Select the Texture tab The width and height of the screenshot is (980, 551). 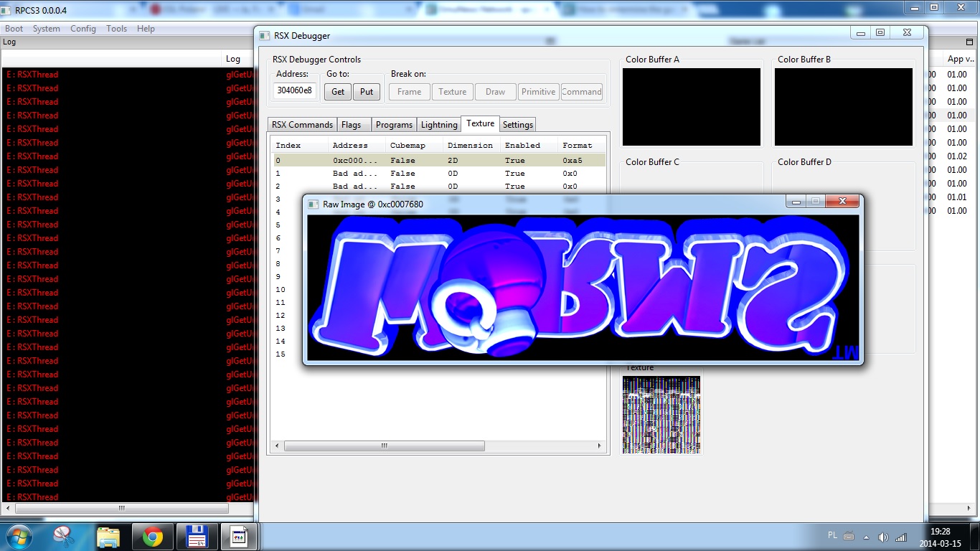480,123
